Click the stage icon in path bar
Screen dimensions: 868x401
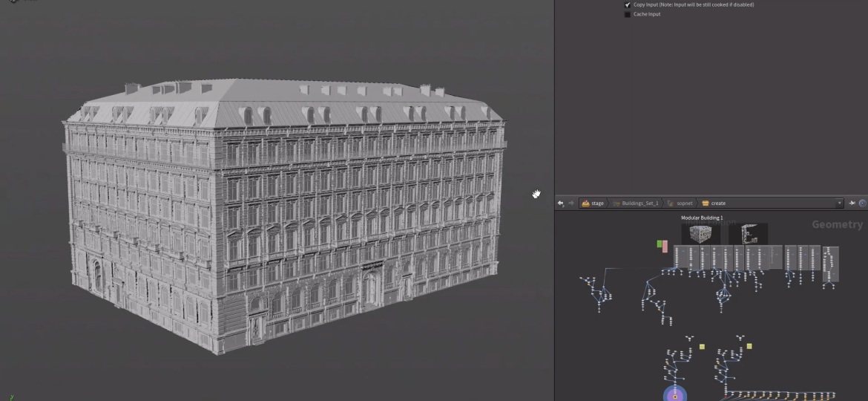(x=585, y=203)
